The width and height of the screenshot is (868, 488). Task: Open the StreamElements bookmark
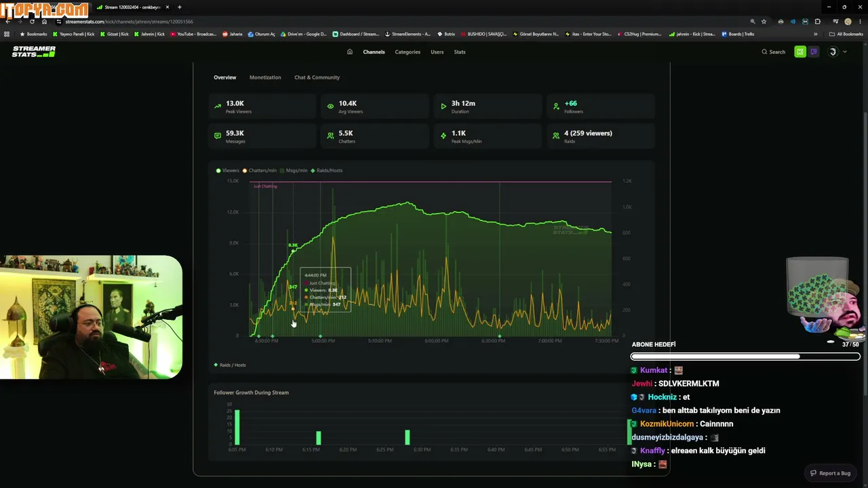[408, 34]
